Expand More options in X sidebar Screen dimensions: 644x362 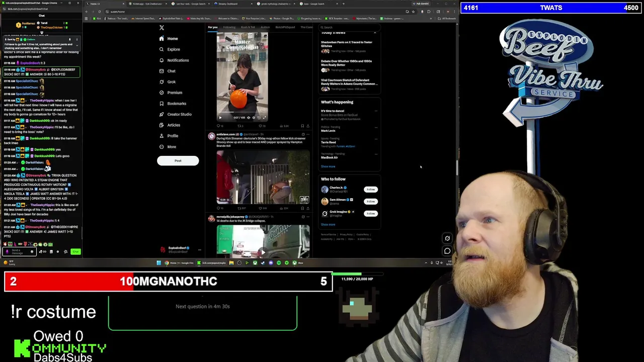168,147
